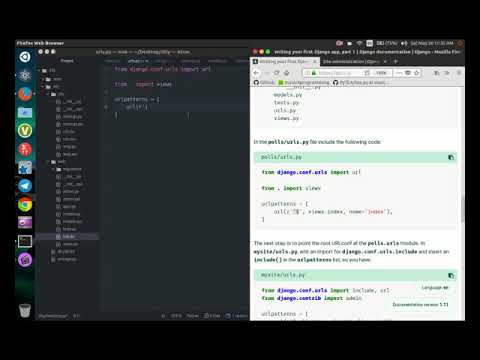The width and height of the screenshot is (480, 360).
Task: Click the 'from . import views' editor line
Action: 143,84
